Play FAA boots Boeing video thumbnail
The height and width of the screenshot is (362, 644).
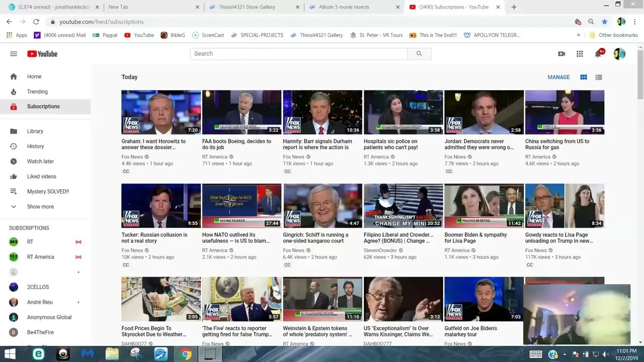tap(242, 112)
